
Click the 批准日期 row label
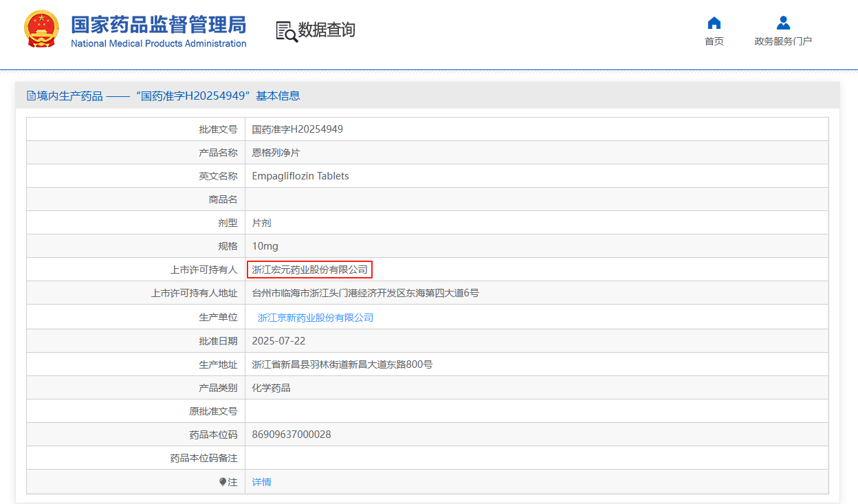(x=218, y=341)
